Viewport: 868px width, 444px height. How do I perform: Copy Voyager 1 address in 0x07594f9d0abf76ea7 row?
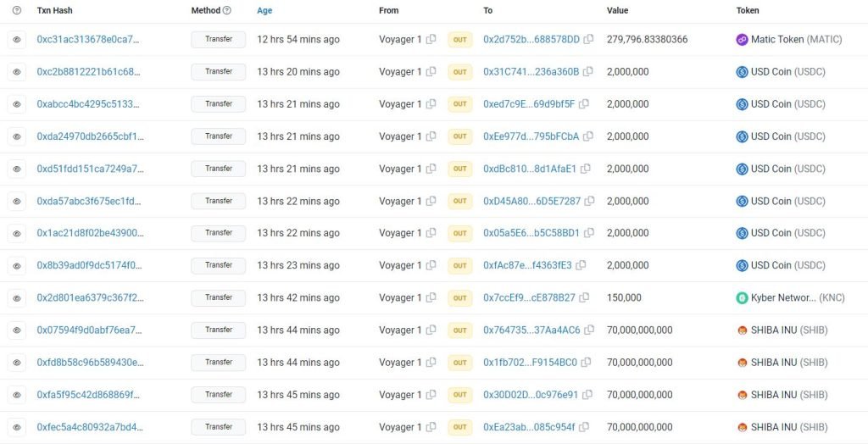pyautogui.click(x=431, y=330)
